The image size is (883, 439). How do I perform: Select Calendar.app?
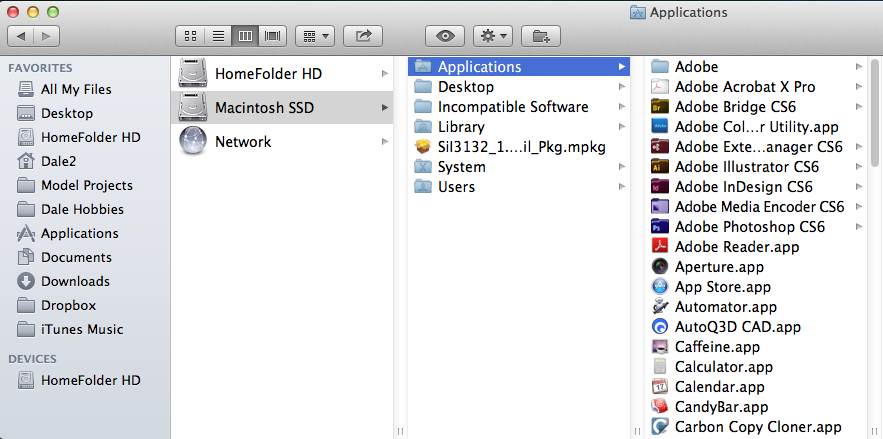click(x=757, y=387)
